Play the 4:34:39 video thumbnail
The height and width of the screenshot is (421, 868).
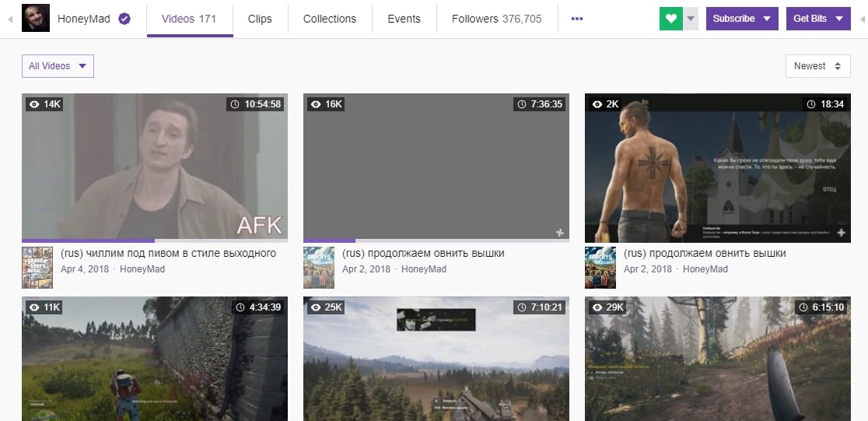pos(155,359)
